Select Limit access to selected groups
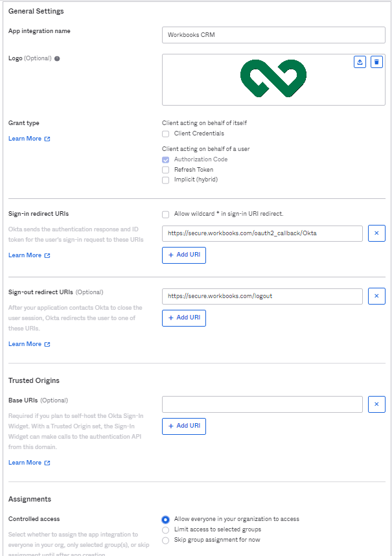The width and height of the screenshot is (392, 556). click(166, 529)
